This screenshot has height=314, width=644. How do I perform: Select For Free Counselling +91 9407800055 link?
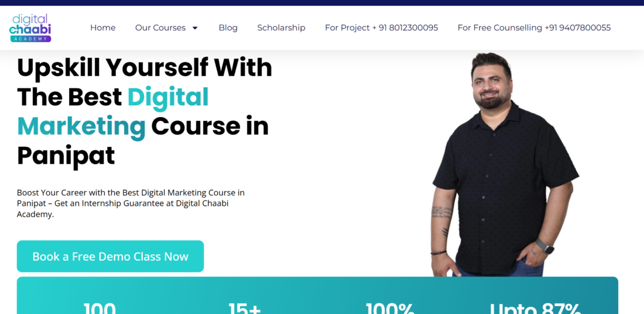(x=534, y=27)
